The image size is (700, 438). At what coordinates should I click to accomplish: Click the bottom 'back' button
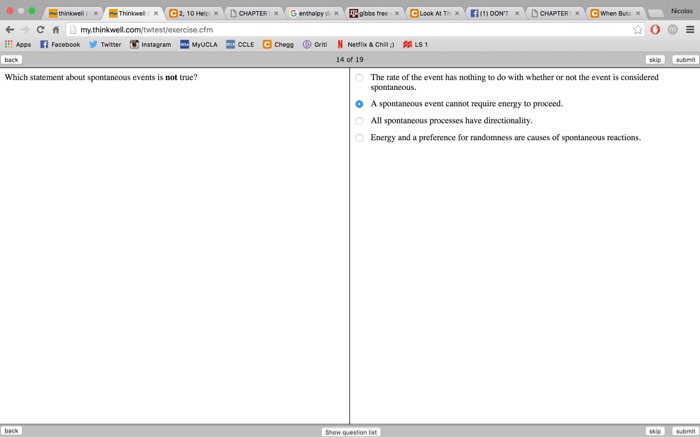(x=11, y=431)
